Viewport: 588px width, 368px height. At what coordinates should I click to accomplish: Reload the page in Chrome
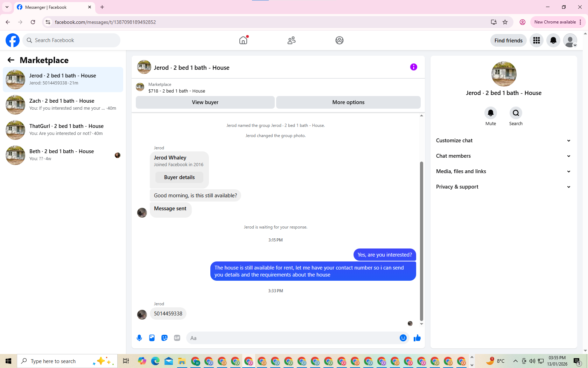33,22
